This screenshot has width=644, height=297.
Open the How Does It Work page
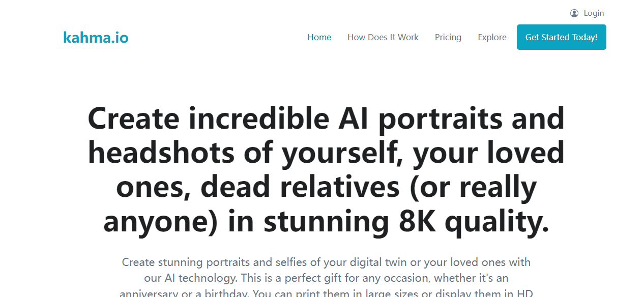click(383, 37)
